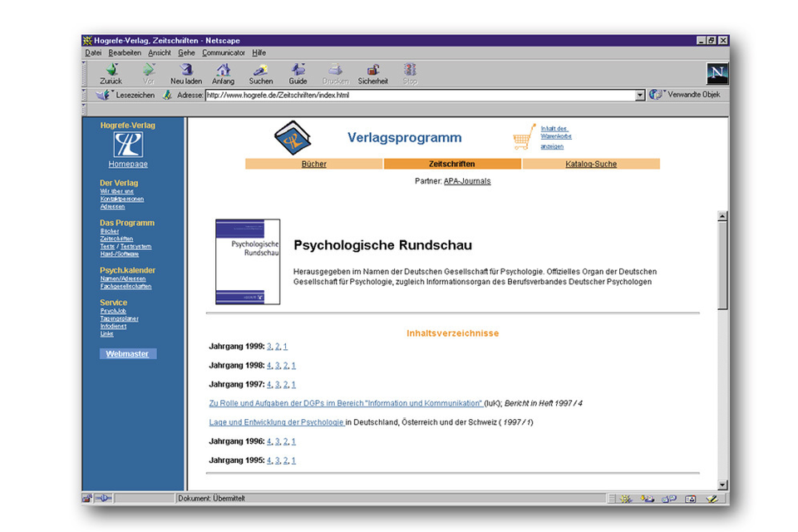Click the Netscape N logo icon
This screenshot has height=532, width=798.
(x=717, y=74)
